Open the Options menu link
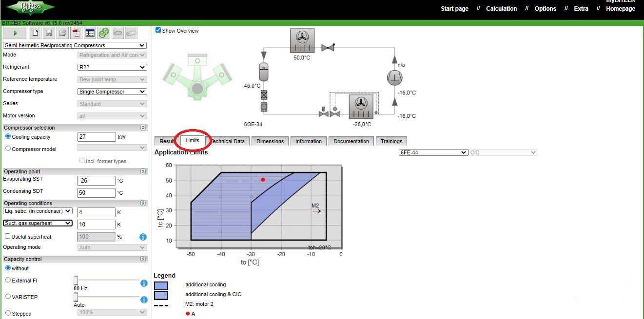The image size is (644, 319). pyautogui.click(x=545, y=8)
